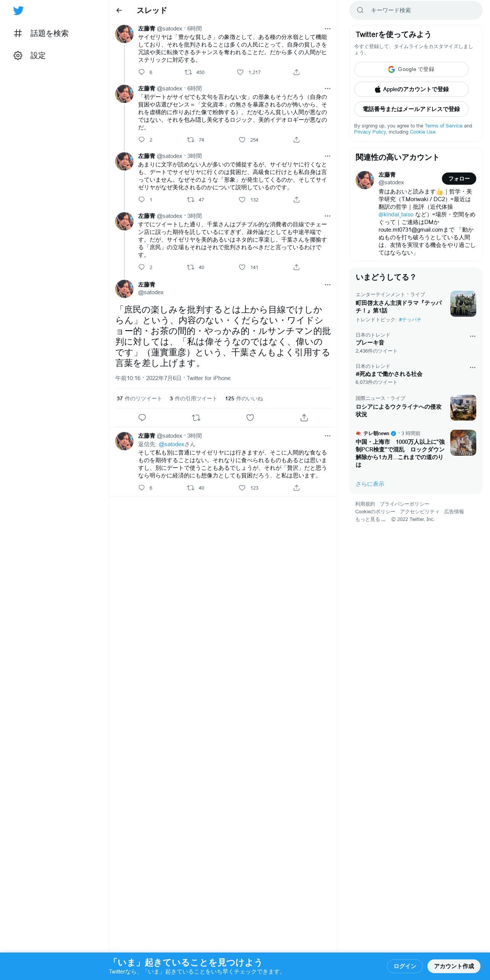Screen dimensions: 490x980
Task: Open the テッパチ drama thumbnail image
Action: tap(463, 304)
